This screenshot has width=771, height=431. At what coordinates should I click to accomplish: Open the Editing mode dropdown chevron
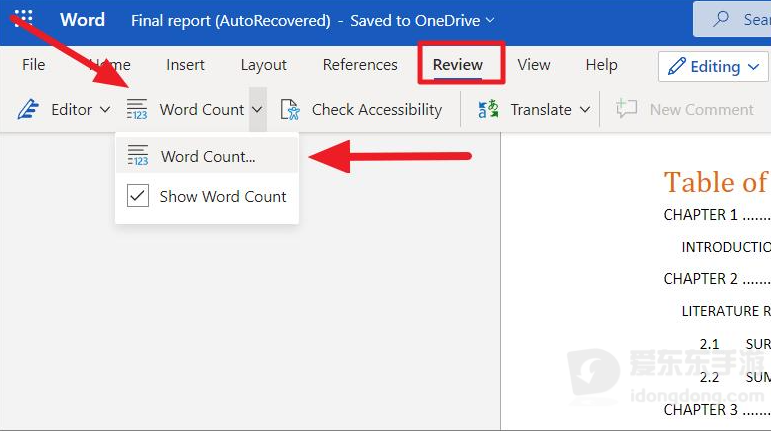click(753, 66)
